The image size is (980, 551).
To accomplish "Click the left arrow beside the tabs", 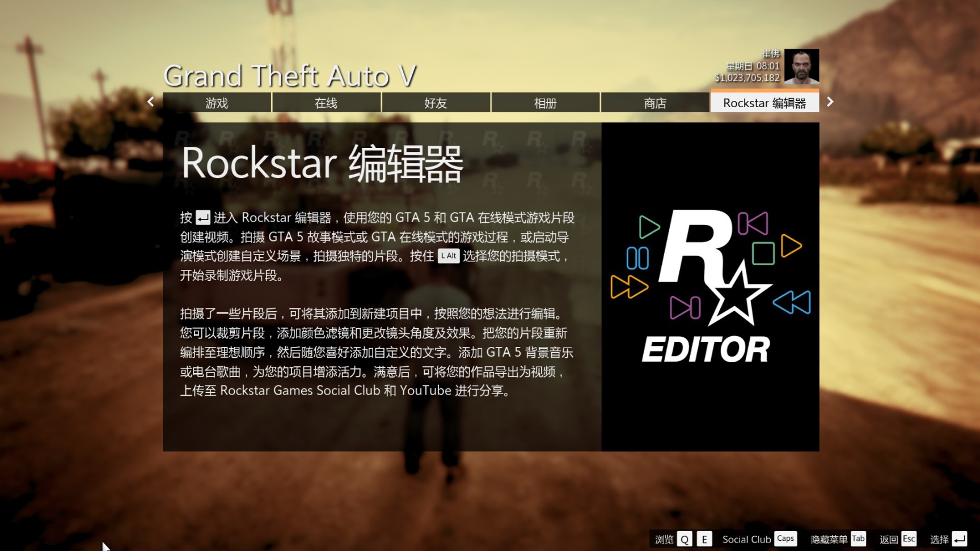I will coord(150,102).
